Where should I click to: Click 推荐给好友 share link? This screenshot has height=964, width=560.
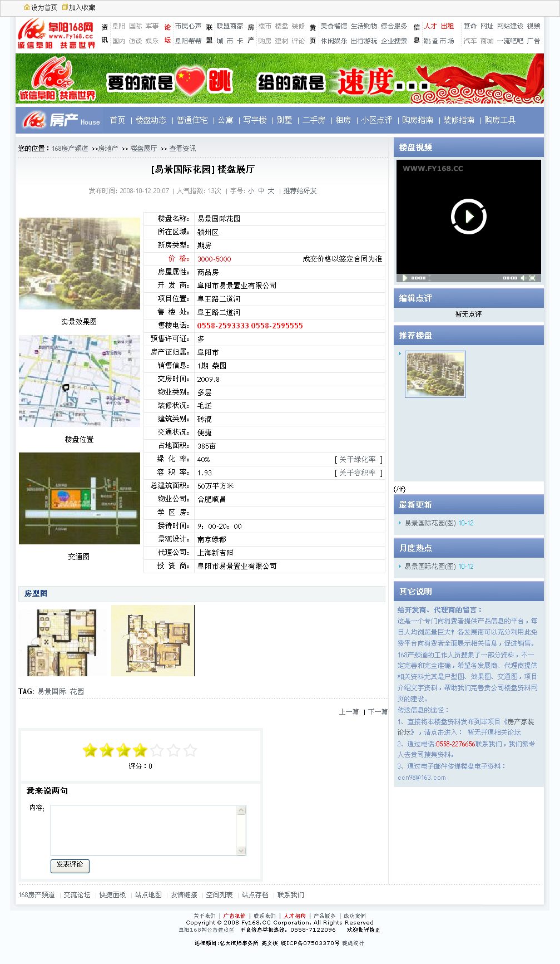point(300,191)
